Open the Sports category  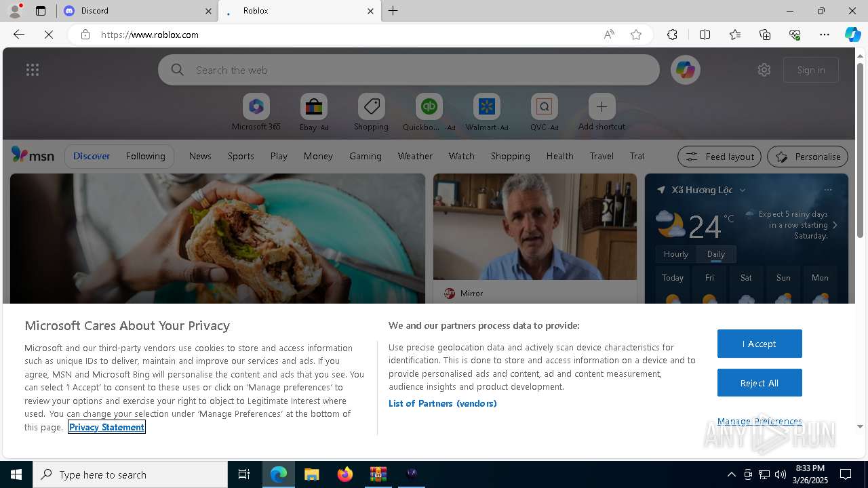[x=241, y=156]
